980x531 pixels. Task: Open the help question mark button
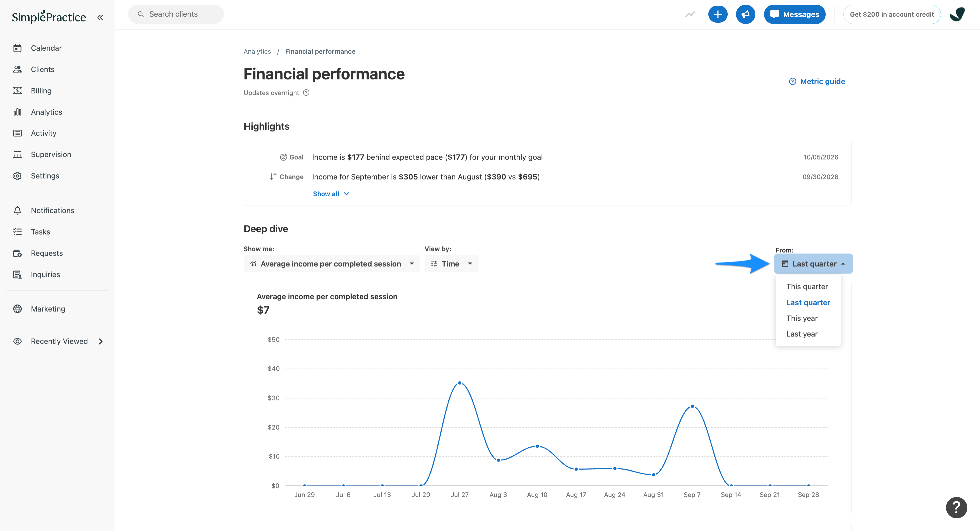[x=956, y=507]
